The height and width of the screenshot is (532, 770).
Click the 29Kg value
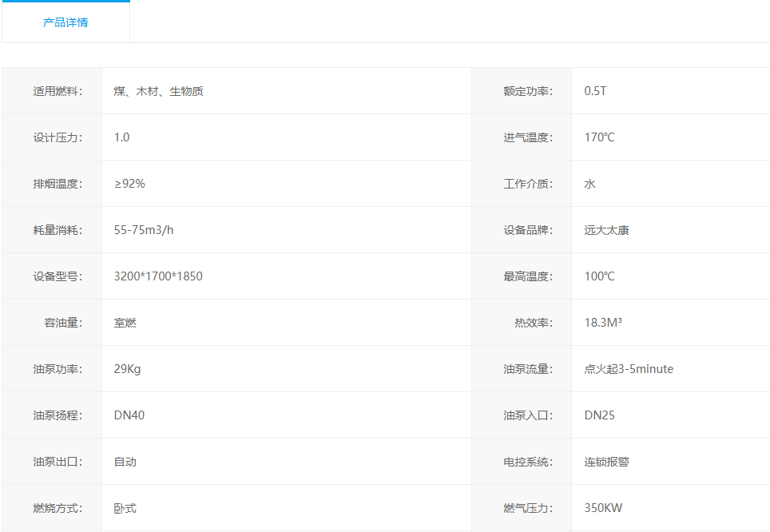127,369
